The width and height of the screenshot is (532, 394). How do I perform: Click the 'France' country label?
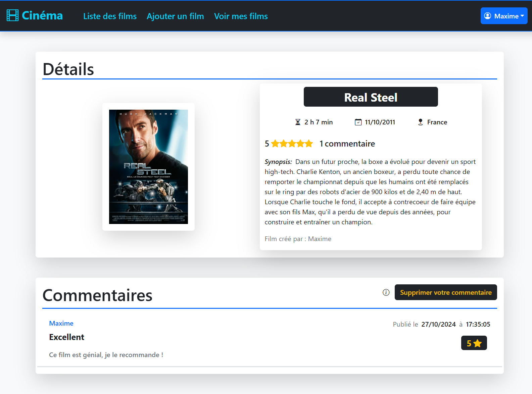pyautogui.click(x=437, y=122)
